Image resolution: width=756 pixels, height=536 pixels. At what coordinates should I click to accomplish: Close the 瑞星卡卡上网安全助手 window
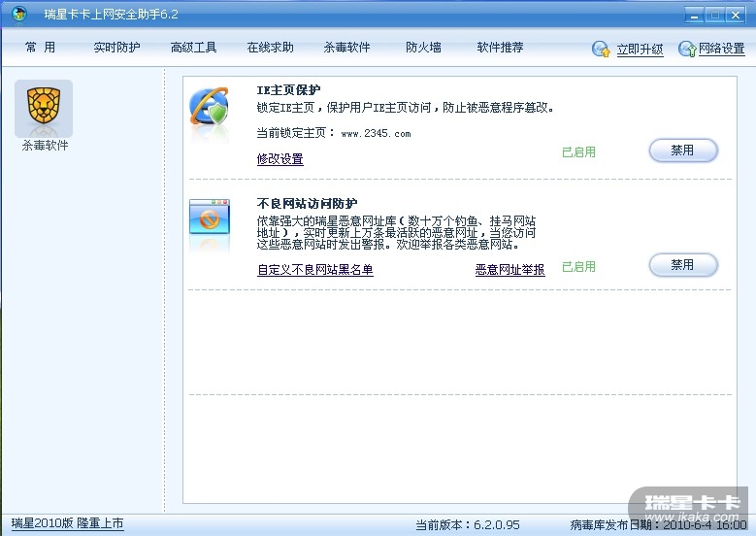coord(736,15)
